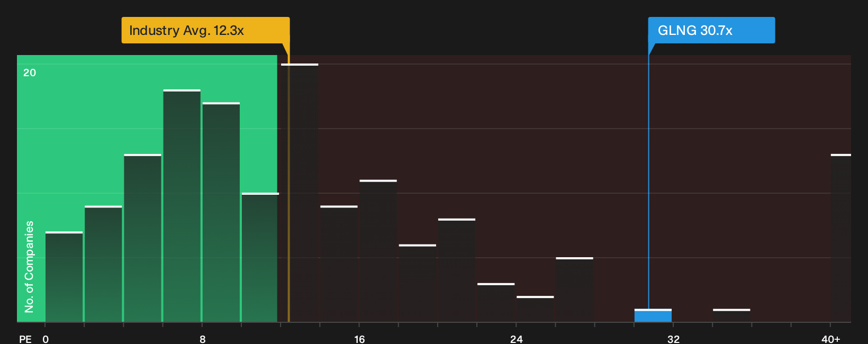The width and height of the screenshot is (868, 344).
Task: Click the x-axis label 16
Action: coord(359,339)
